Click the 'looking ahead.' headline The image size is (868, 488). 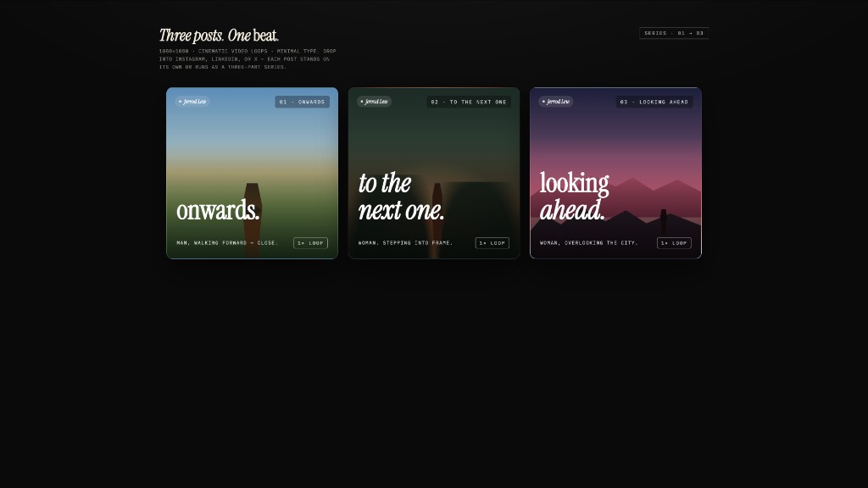click(x=574, y=197)
